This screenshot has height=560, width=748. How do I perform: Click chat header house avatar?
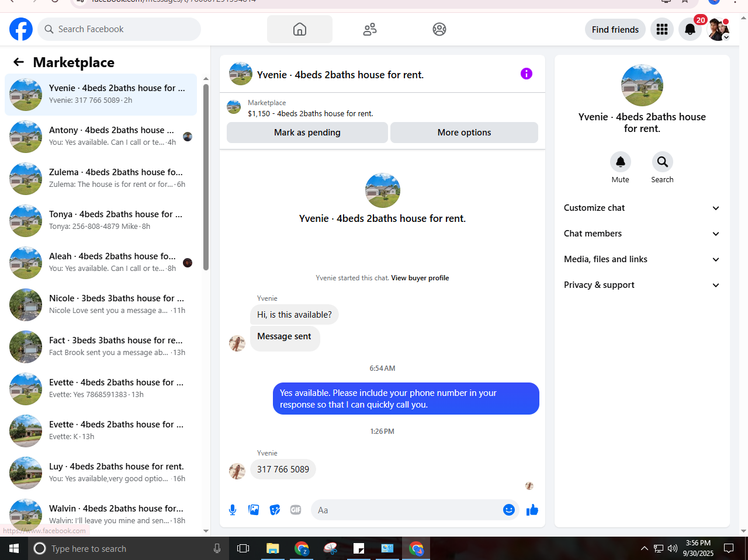click(241, 74)
